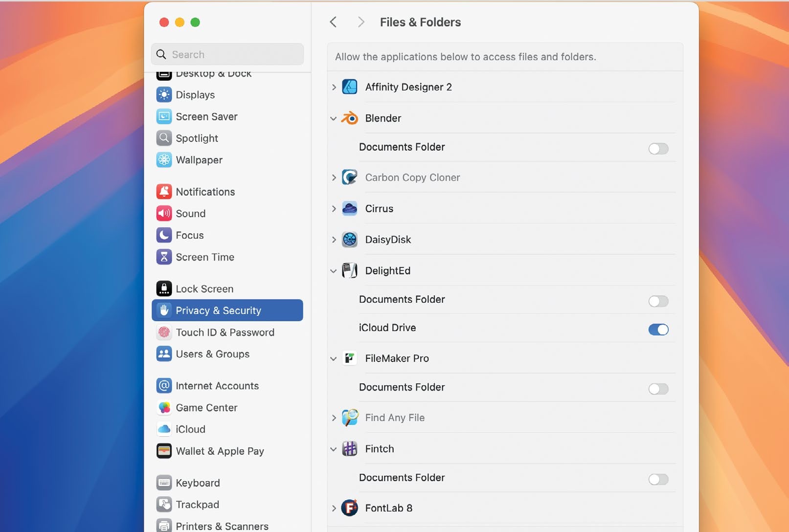Click the FontLab 8 app icon

pos(349,508)
